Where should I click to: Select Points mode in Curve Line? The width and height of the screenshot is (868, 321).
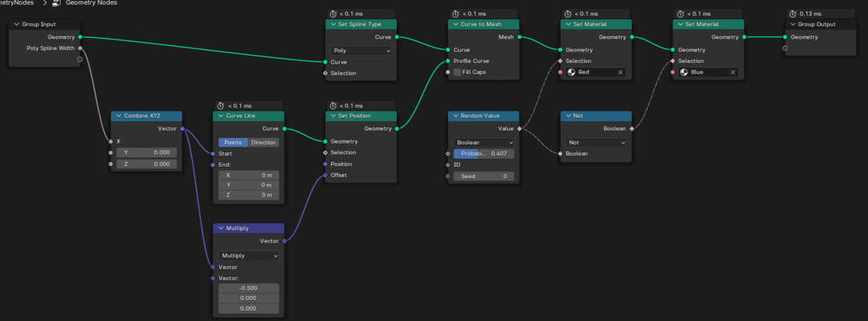(x=233, y=142)
